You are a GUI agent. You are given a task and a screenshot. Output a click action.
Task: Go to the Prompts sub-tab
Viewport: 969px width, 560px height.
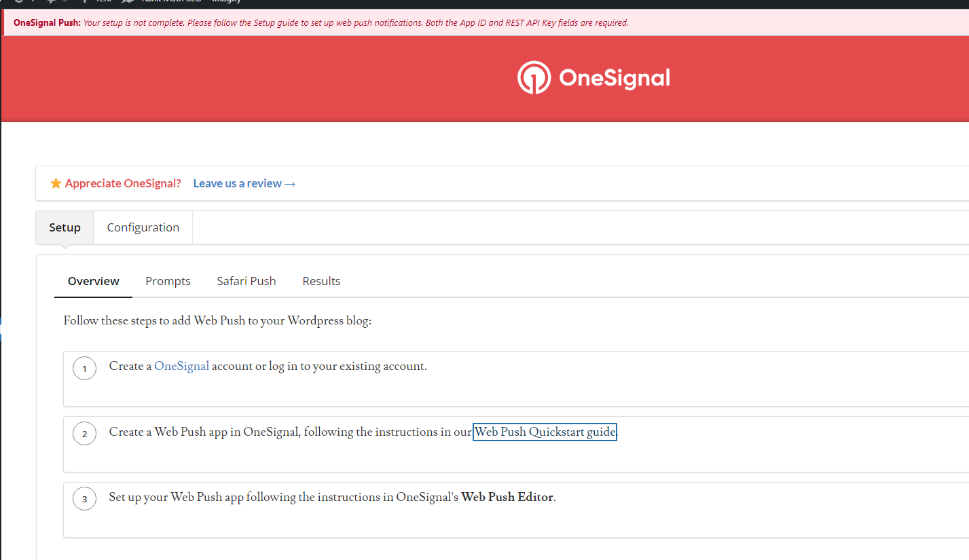pyautogui.click(x=168, y=281)
